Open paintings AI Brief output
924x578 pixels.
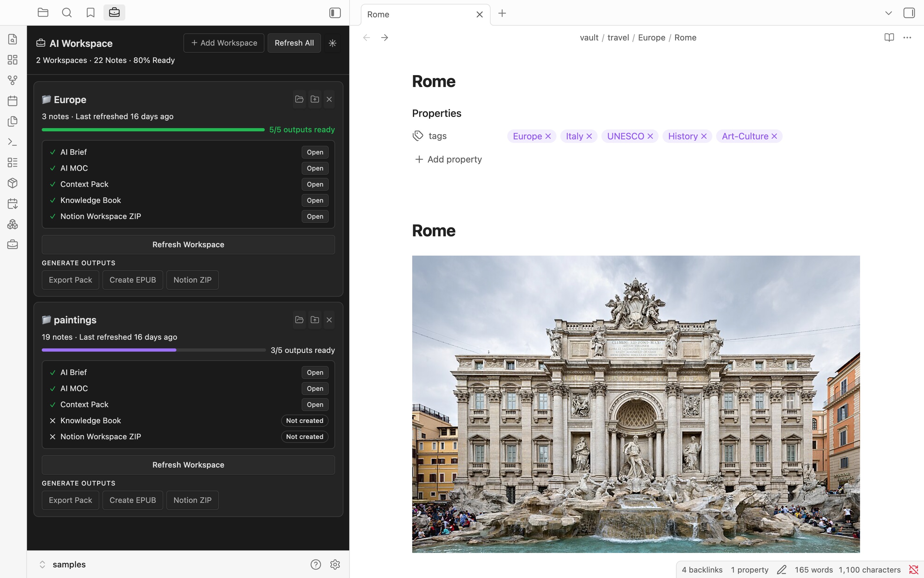tap(315, 372)
